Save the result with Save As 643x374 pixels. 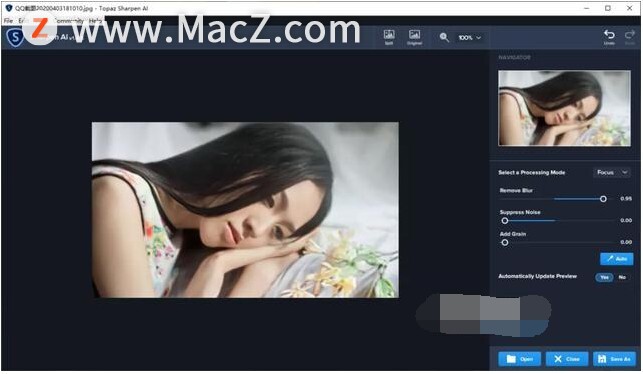pos(614,359)
